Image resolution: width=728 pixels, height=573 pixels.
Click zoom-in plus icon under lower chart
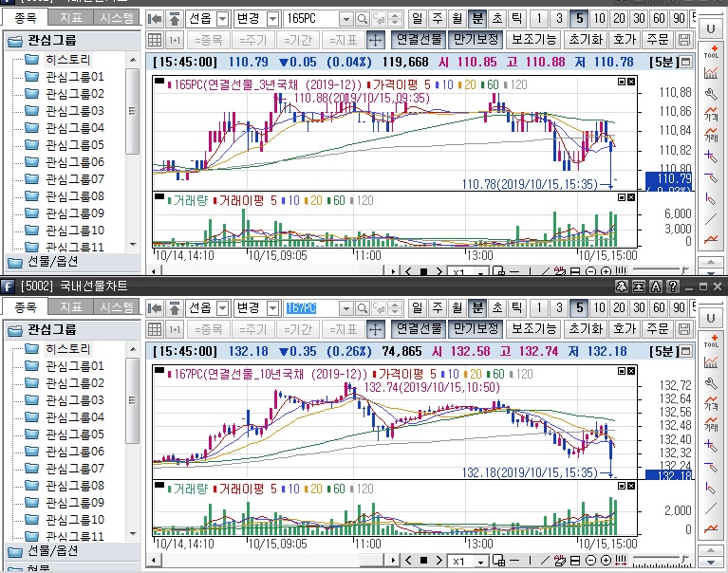[606, 562]
